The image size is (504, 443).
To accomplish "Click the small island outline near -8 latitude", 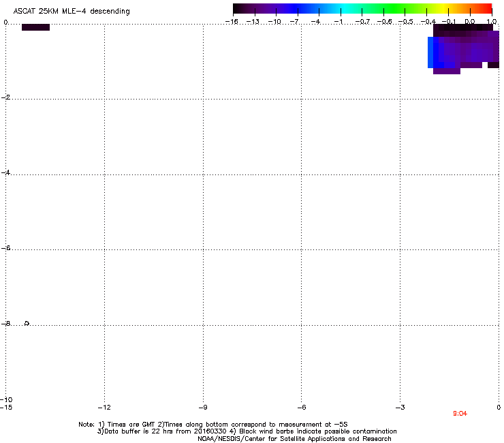I will click(x=27, y=323).
